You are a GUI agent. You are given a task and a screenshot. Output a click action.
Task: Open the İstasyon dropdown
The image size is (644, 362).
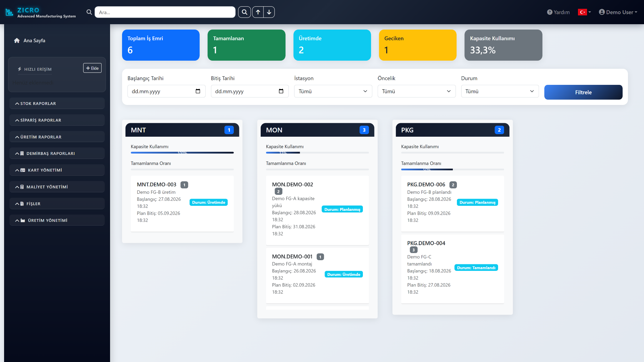pos(333,91)
